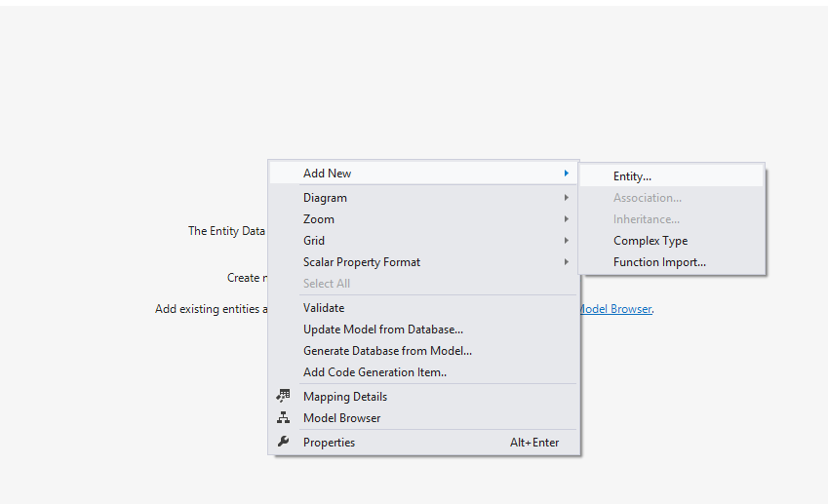Viewport: 828px width, 504px height.
Task: Open Model Browser from context menu
Action: (x=423, y=418)
